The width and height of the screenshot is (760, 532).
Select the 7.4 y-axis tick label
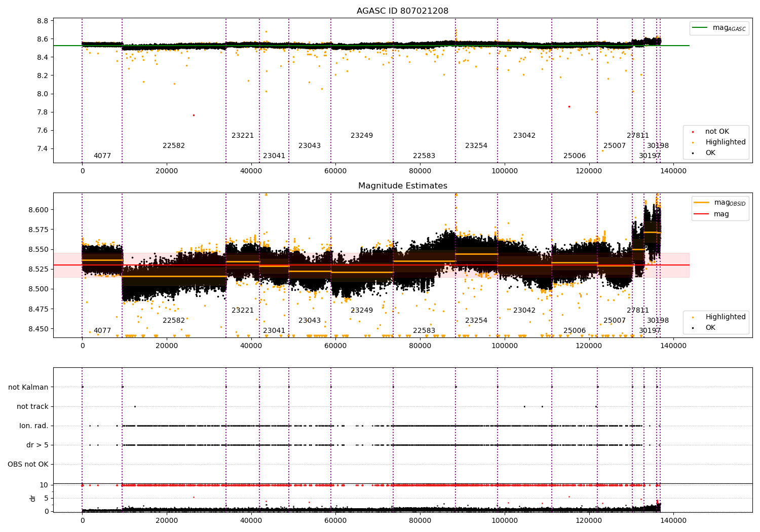[43, 149]
